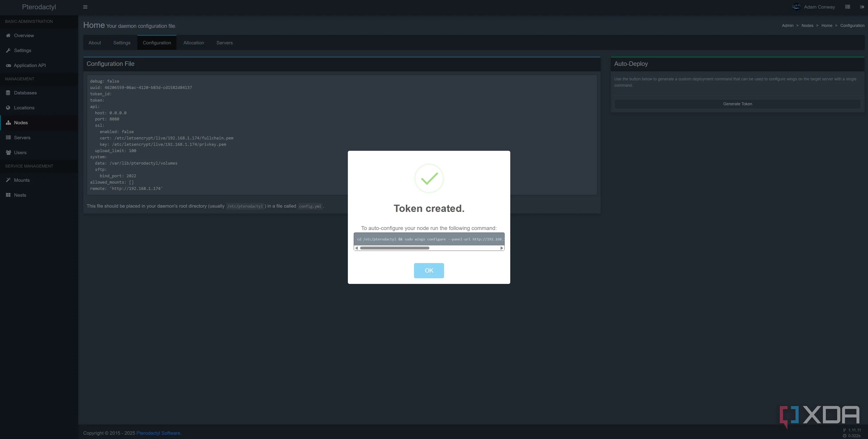Viewport: 868px width, 439px height.
Task: Click the hamburger sidebar toggle icon
Action: tap(85, 7)
